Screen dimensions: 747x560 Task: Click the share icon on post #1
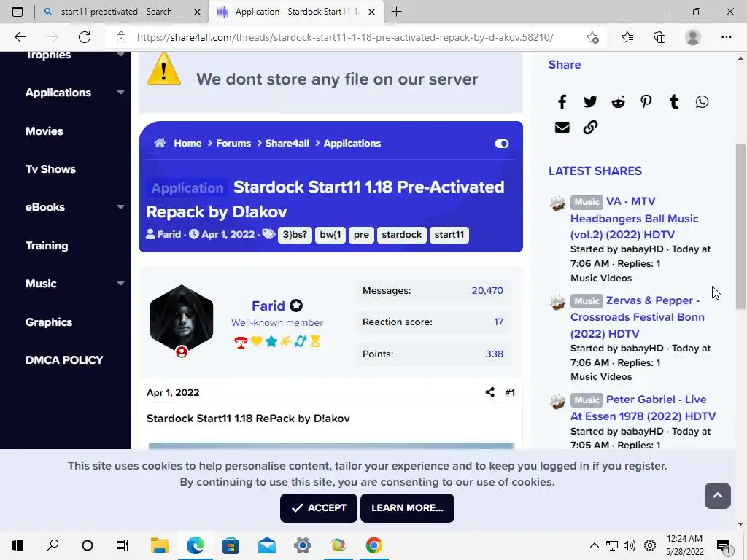[x=489, y=392]
